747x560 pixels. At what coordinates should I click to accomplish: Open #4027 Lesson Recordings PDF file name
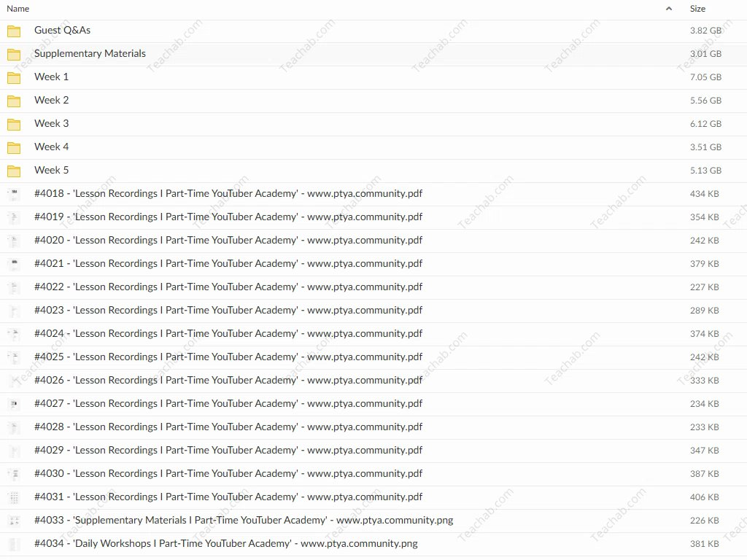[x=228, y=403]
